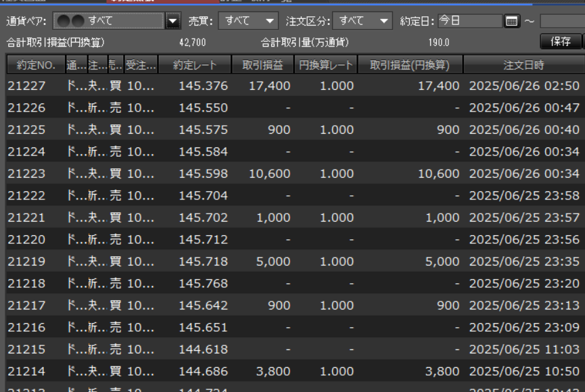Click the 約定日 start date field
The height and width of the screenshot is (392, 585).
point(469,21)
